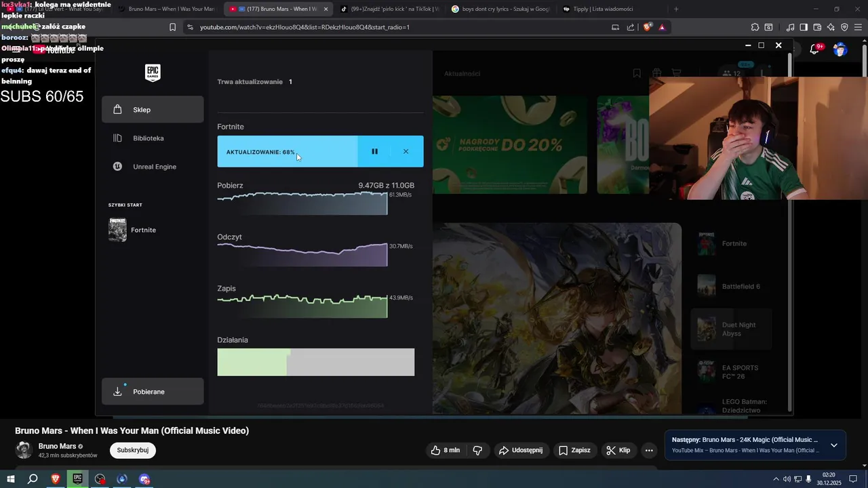Open Nagrody do 20% promo banner
Screen dimensions: 868x488
tap(510, 144)
